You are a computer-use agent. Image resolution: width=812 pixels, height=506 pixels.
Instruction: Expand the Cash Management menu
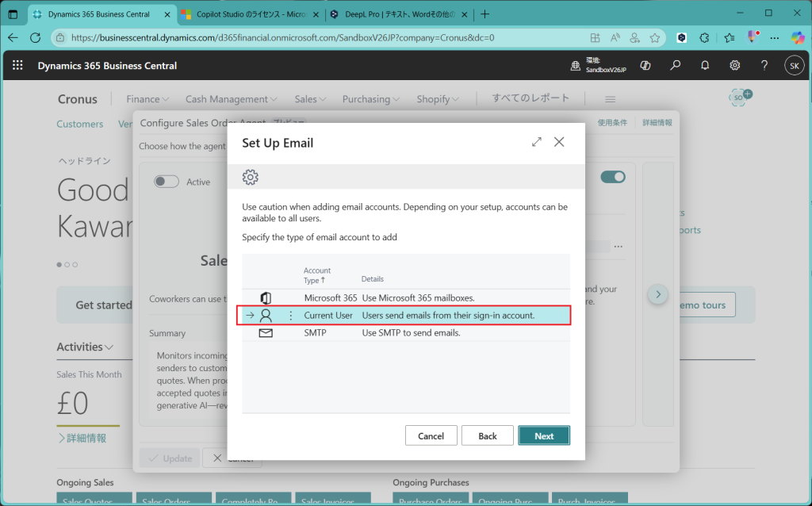tap(231, 99)
